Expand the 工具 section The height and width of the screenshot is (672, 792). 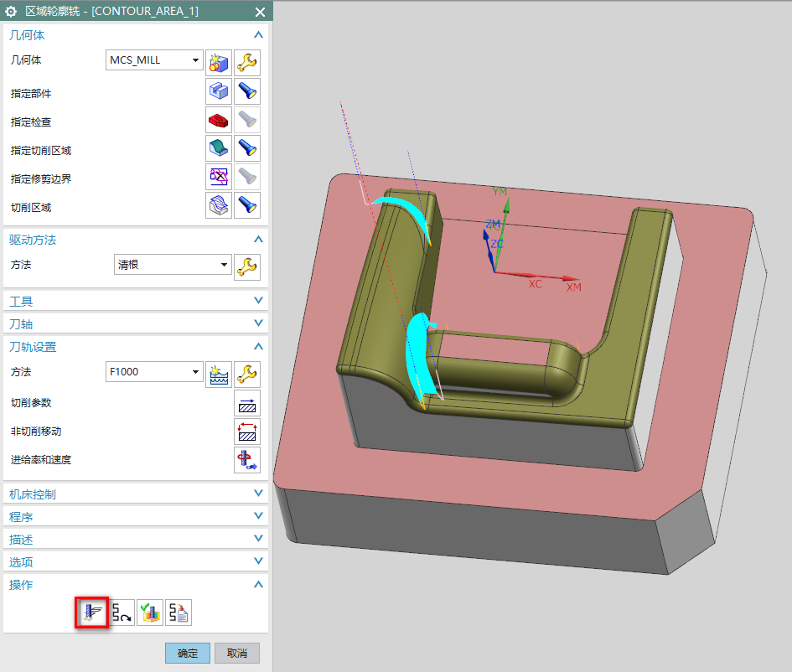pyautogui.click(x=258, y=301)
